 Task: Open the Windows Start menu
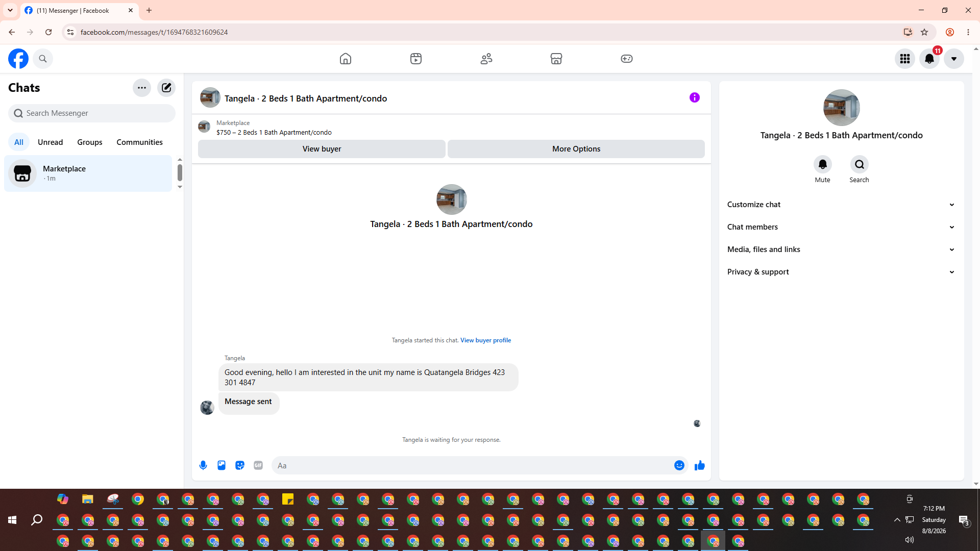coord(12,520)
